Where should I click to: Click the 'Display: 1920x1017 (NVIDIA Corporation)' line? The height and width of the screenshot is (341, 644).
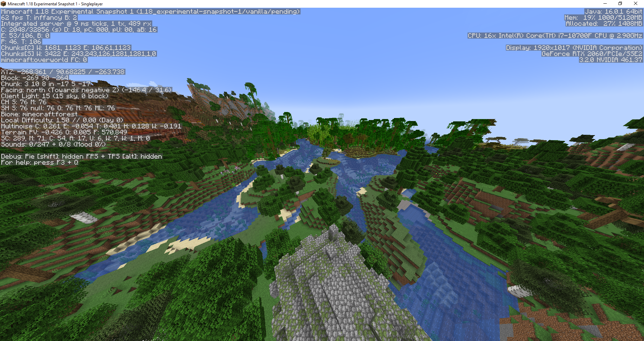point(574,48)
